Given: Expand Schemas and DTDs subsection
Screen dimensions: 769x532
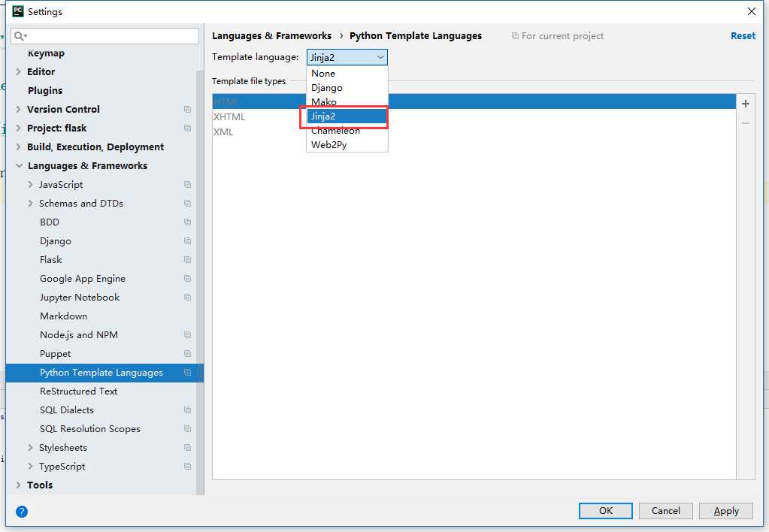Looking at the screenshot, I should pyautogui.click(x=30, y=203).
